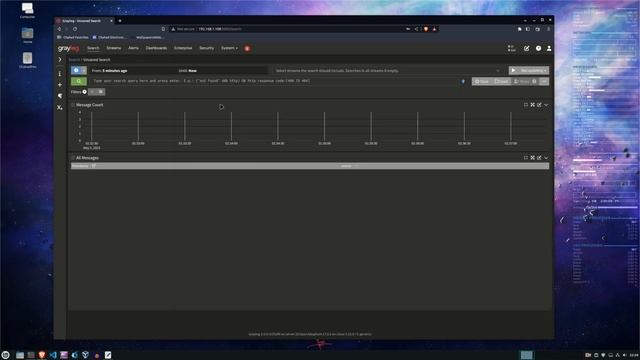Click the load filter button beside plus

tap(101, 92)
